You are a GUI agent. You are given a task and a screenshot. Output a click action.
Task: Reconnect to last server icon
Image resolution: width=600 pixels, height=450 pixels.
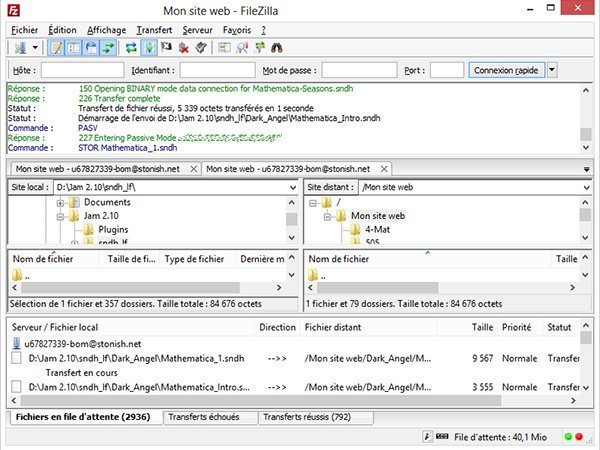pyautogui.click(x=201, y=48)
